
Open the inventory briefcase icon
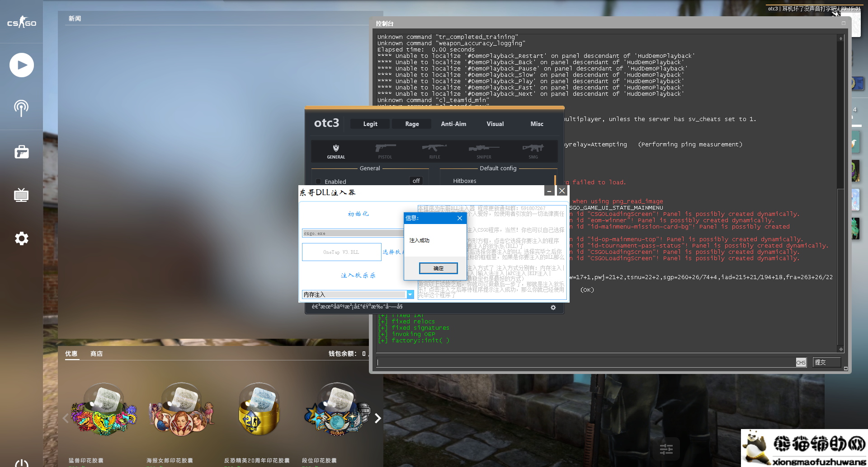tap(21, 152)
